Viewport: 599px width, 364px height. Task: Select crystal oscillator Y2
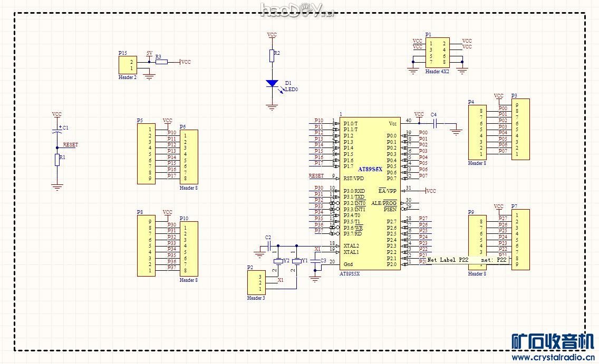pos(278,261)
